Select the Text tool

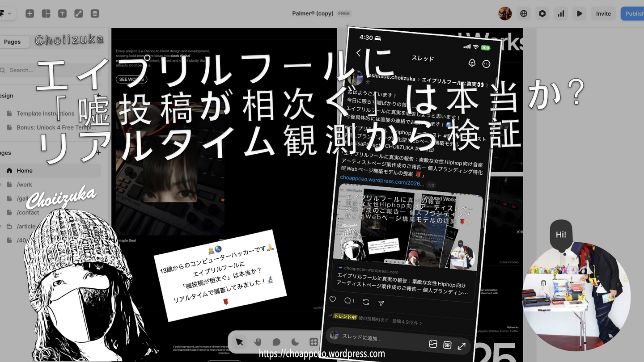(62, 13)
